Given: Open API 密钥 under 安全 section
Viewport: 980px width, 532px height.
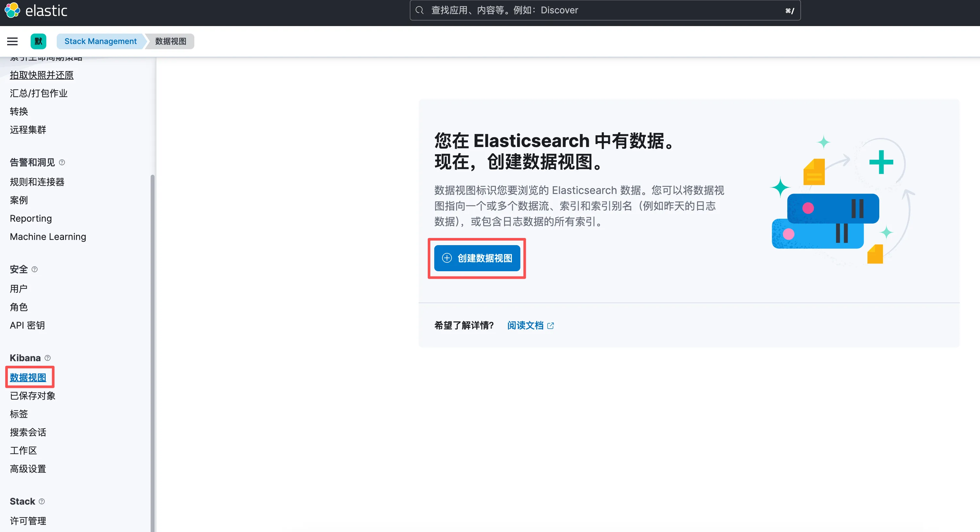Looking at the screenshot, I should (x=27, y=325).
